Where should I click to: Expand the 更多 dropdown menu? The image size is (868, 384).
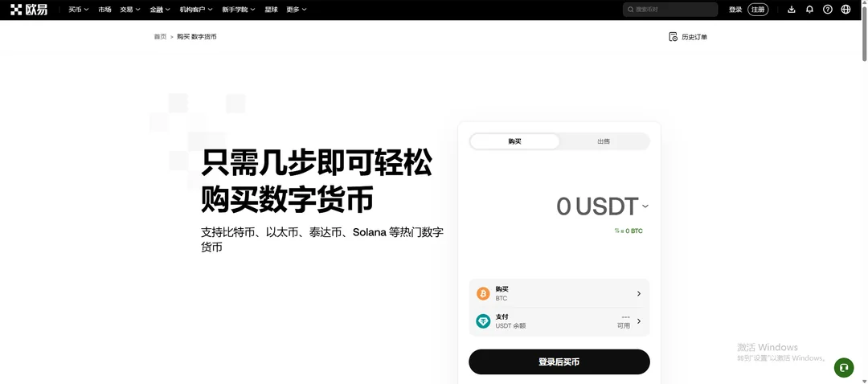click(297, 10)
